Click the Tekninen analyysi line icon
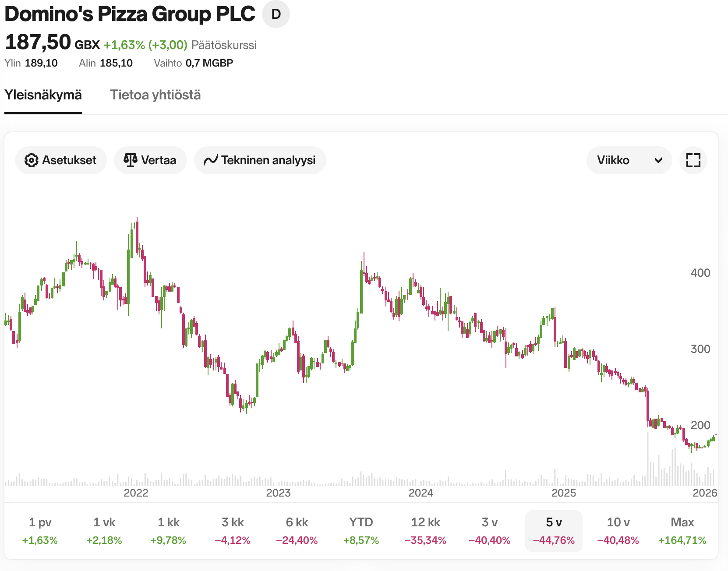This screenshot has width=728, height=571. click(210, 160)
